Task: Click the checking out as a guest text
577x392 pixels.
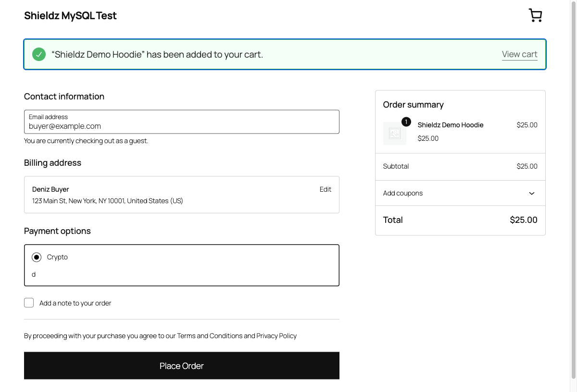Action: pos(86,141)
